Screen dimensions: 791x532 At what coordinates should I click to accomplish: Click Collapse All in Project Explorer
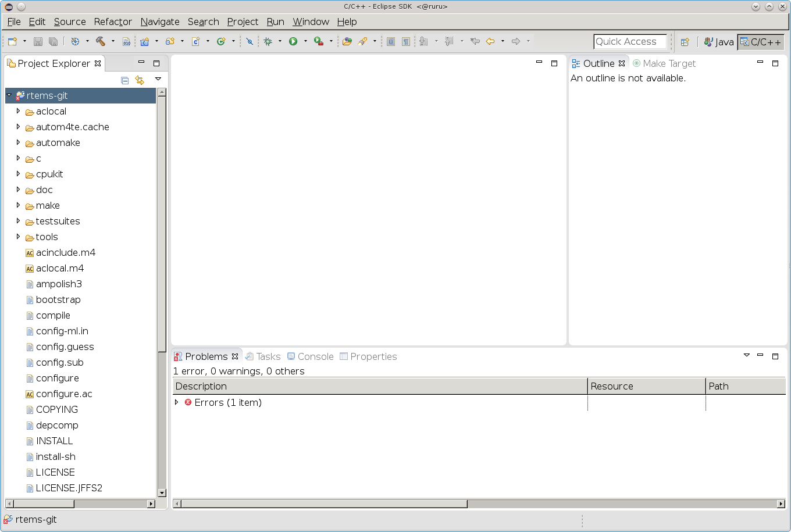point(124,80)
